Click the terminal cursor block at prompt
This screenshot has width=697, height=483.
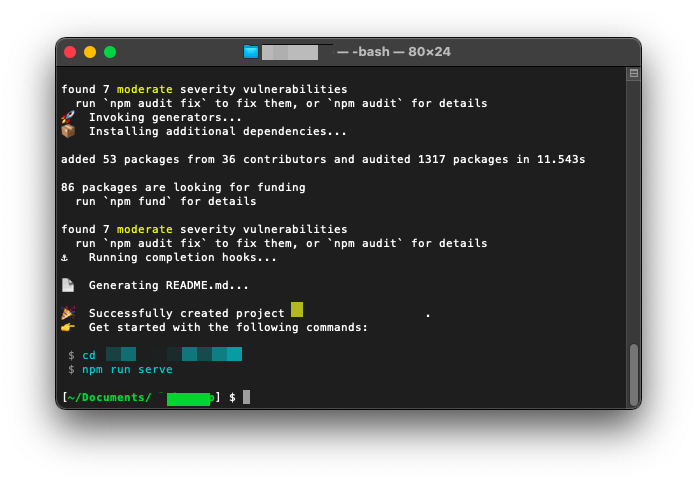click(x=247, y=397)
